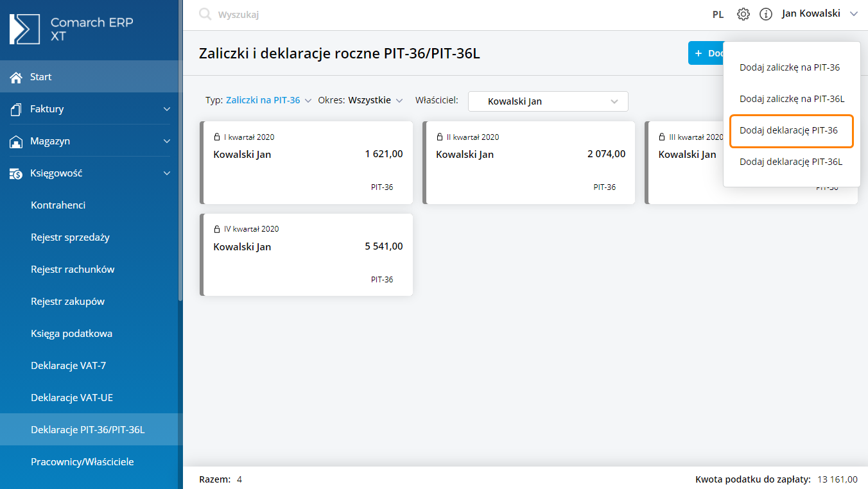Open settings via the gear icon
This screenshot has width=868, height=489.
click(x=743, y=14)
